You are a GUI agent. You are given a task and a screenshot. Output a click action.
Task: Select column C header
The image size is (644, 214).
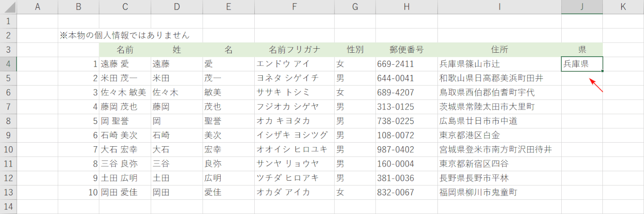[x=125, y=7]
